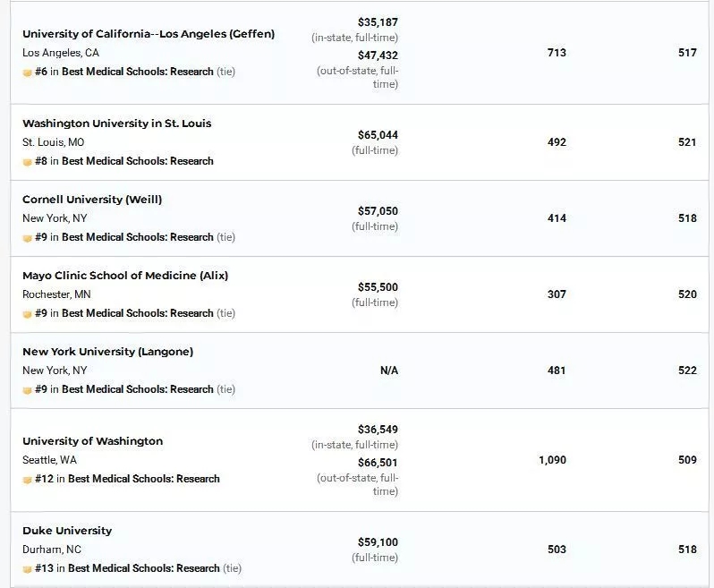Click the University of Washington badge icon
Screen dimensions: 714x588
pos(28,479)
